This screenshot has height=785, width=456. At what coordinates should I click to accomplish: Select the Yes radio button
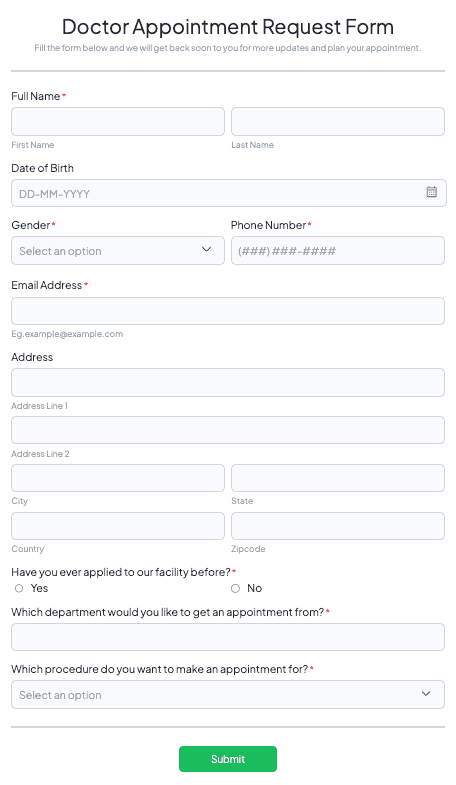click(19, 588)
